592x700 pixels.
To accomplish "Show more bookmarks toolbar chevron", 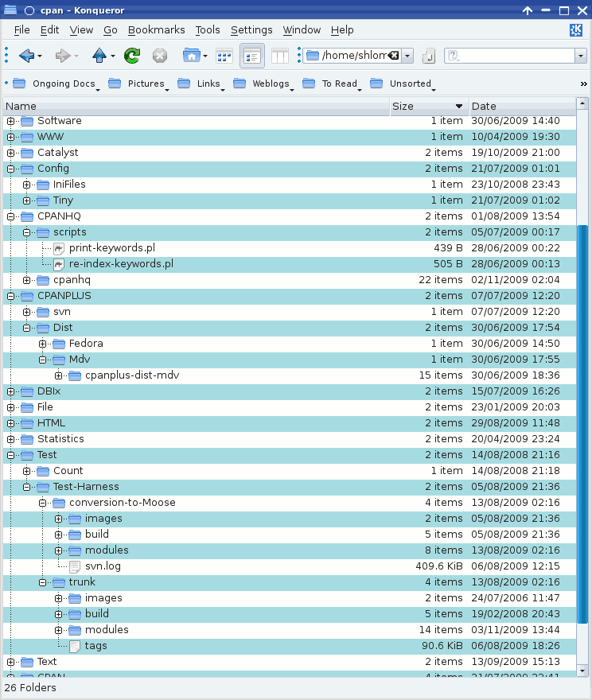I will [583, 84].
